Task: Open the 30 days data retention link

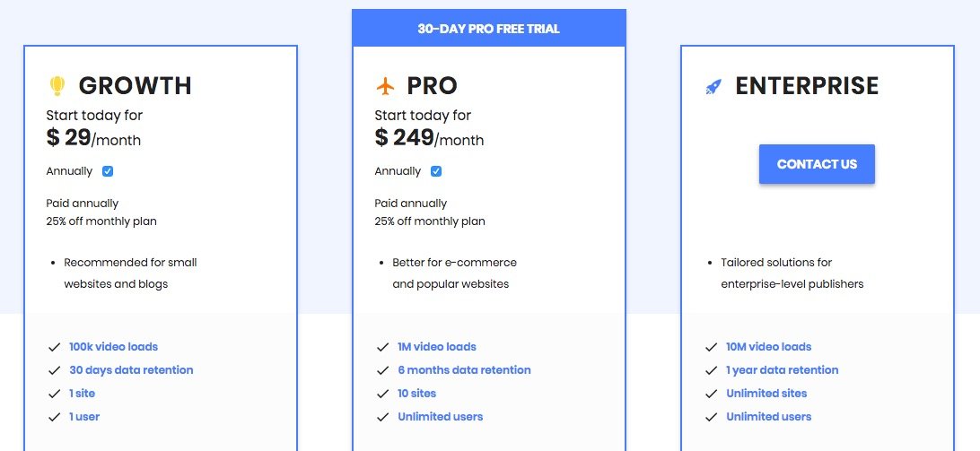Action: tap(131, 370)
